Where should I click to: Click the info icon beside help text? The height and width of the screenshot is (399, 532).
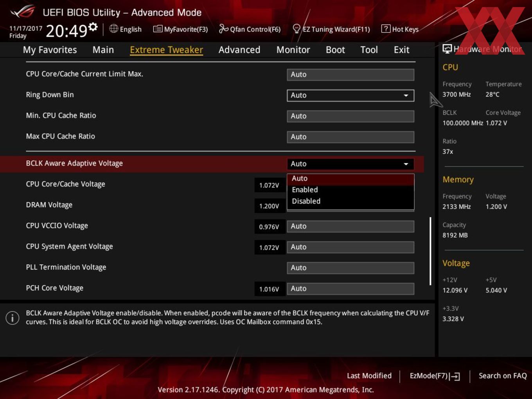pos(13,318)
